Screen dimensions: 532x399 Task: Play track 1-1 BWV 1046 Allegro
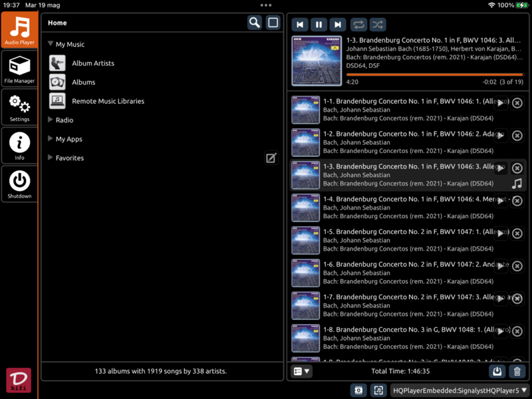point(501,103)
